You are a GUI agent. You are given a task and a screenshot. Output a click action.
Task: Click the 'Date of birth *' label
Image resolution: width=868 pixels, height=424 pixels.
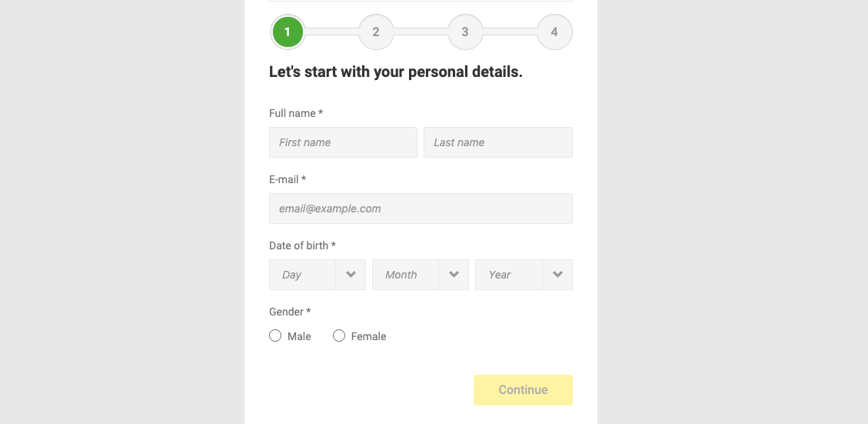(x=302, y=245)
